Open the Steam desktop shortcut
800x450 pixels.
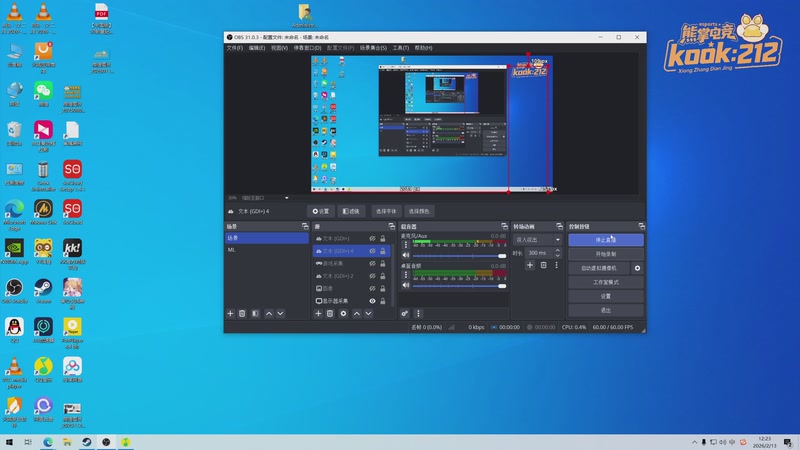43,290
